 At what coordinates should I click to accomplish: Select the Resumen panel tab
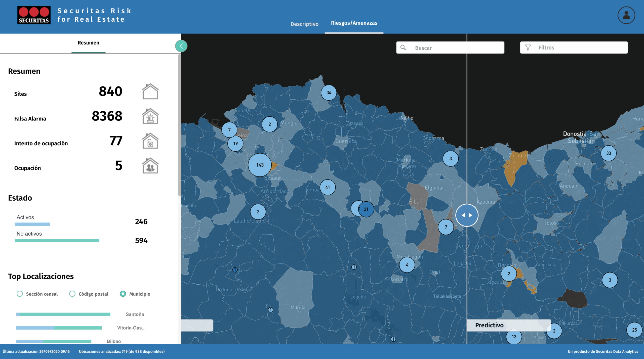point(88,43)
